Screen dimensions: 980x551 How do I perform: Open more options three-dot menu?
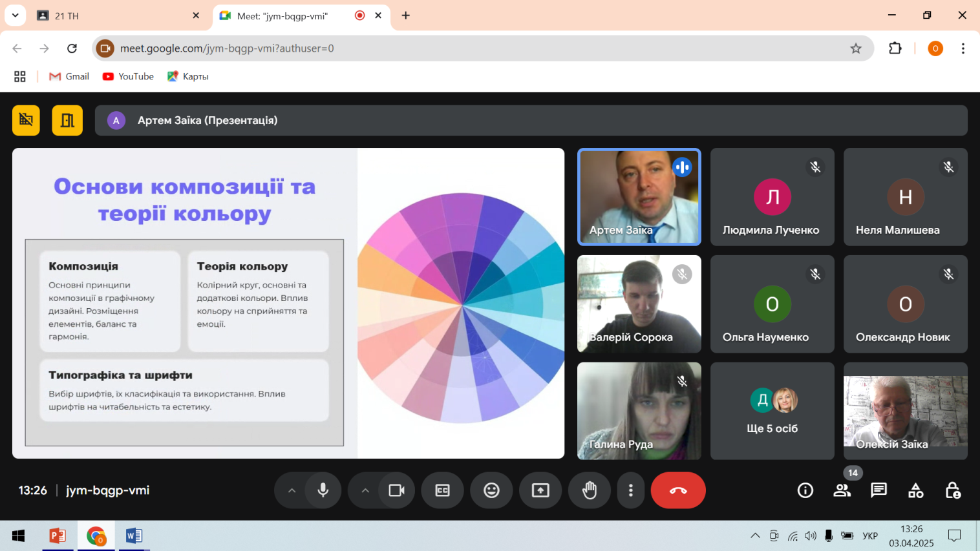630,490
